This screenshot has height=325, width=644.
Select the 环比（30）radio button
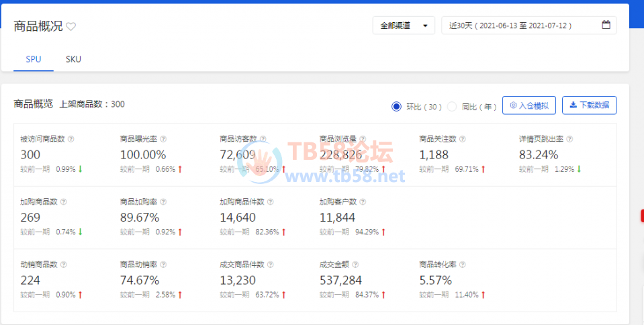coord(396,107)
